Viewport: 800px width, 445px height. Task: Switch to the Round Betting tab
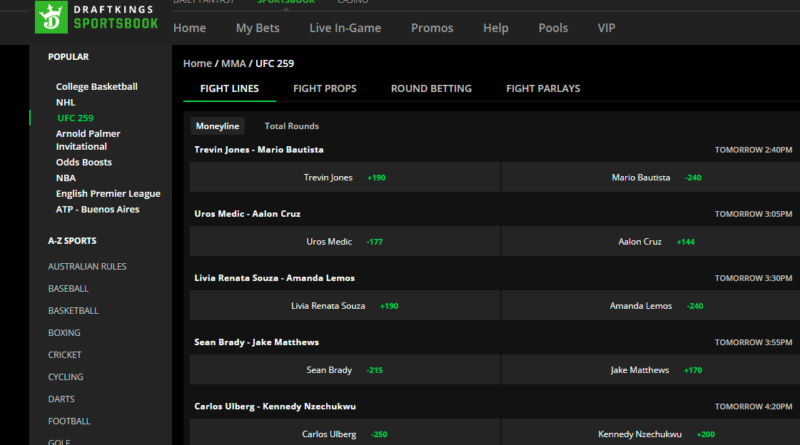(431, 89)
